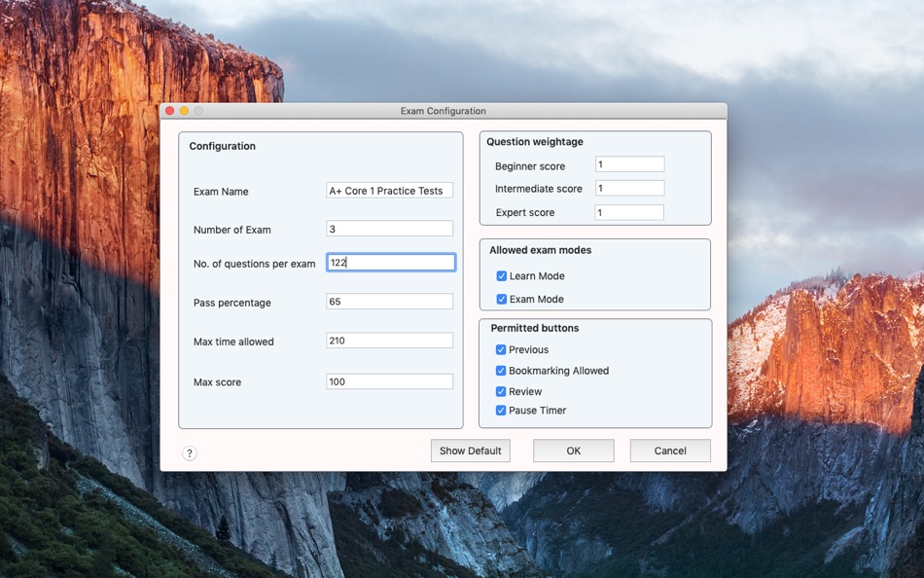This screenshot has width=924, height=578.
Task: Disable the Previous button permission
Action: coord(501,349)
